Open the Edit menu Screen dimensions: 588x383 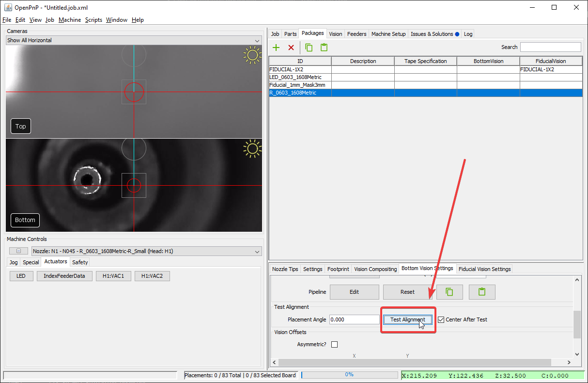(20, 20)
